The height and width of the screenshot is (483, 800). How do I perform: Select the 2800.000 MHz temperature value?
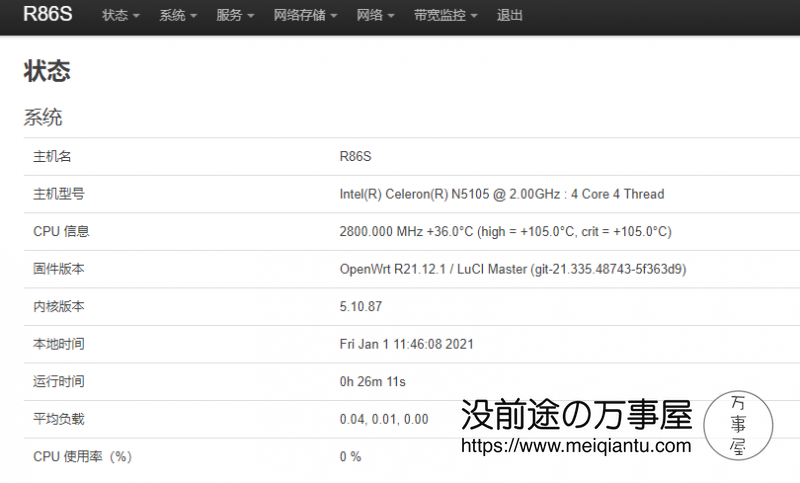tap(506, 232)
